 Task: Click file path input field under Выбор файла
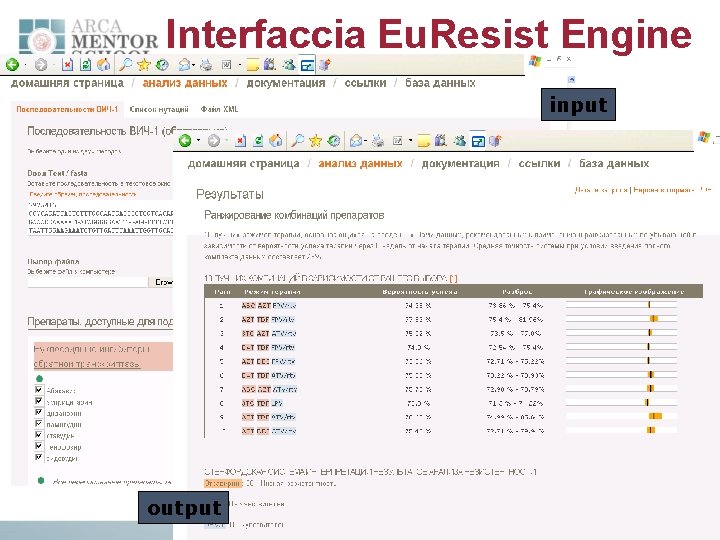pos(87,282)
